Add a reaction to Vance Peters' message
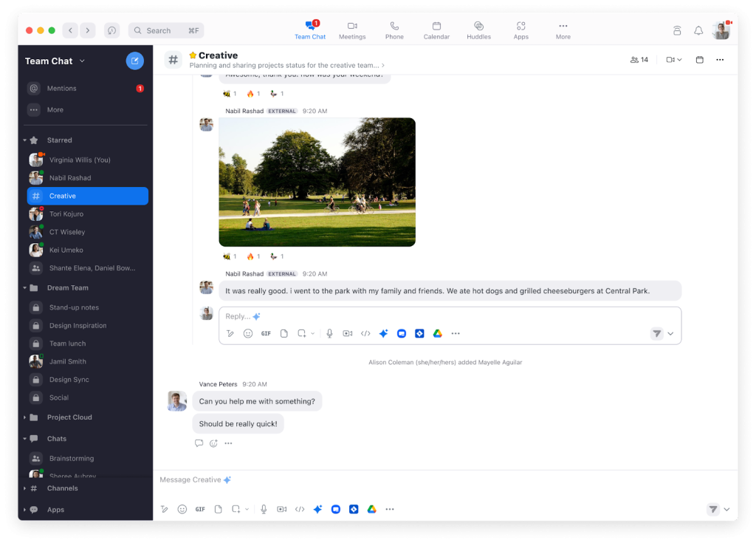 coord(213,443)
